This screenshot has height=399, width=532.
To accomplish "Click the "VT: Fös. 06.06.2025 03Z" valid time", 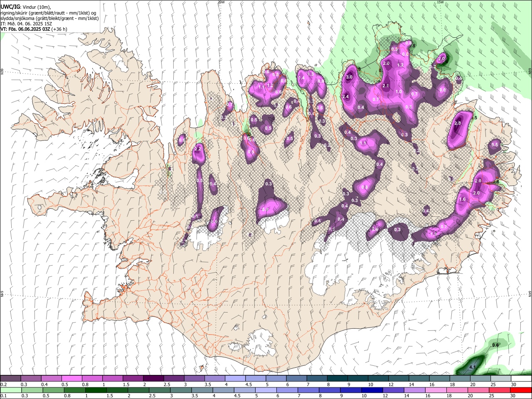I will point(26,29).
